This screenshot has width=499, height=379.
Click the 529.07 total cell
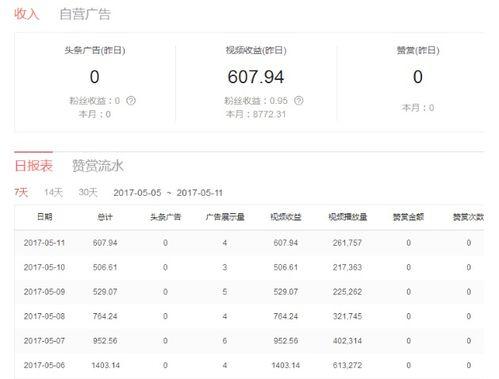pyautogui.click(x=105, y=292)
